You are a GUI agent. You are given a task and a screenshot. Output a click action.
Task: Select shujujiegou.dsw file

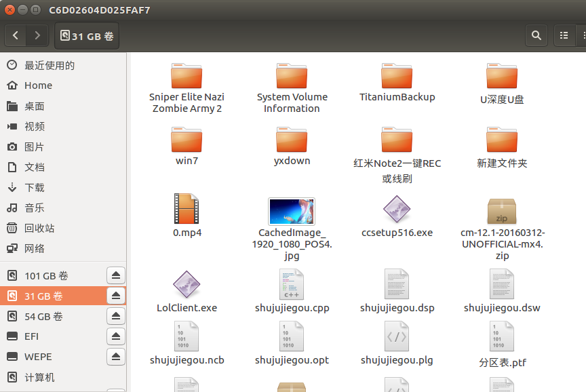point(502,292)
